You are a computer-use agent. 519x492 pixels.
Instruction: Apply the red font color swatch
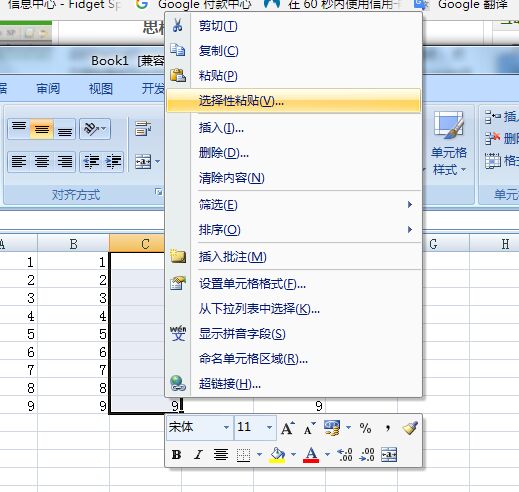click(311, 455)
